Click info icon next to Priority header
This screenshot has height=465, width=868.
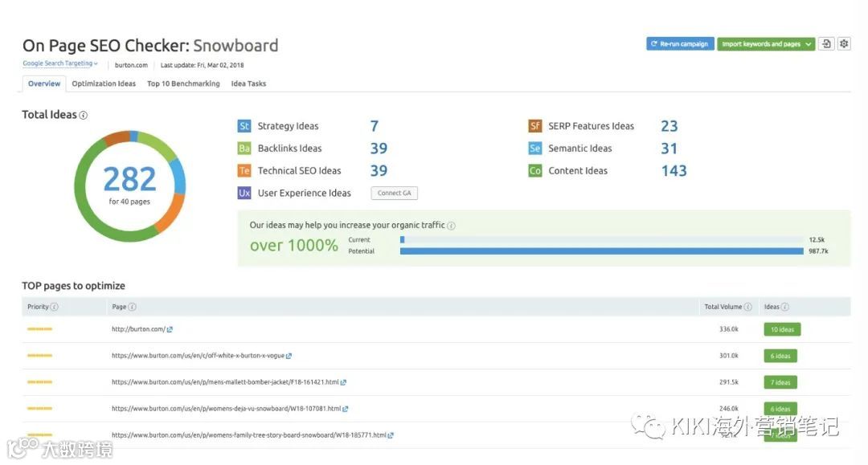[55, 307]
